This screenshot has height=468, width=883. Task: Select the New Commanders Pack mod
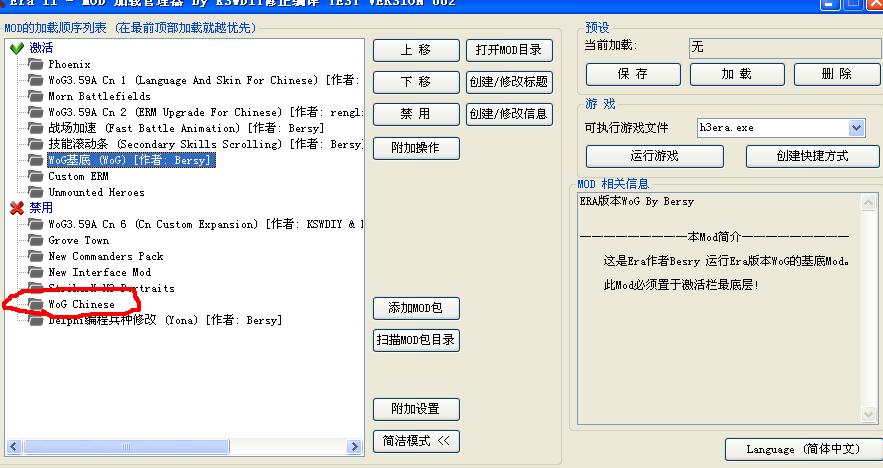106,256
